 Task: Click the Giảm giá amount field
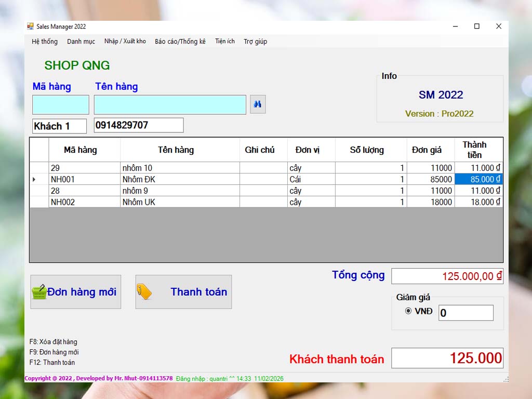tap(465, 313)
